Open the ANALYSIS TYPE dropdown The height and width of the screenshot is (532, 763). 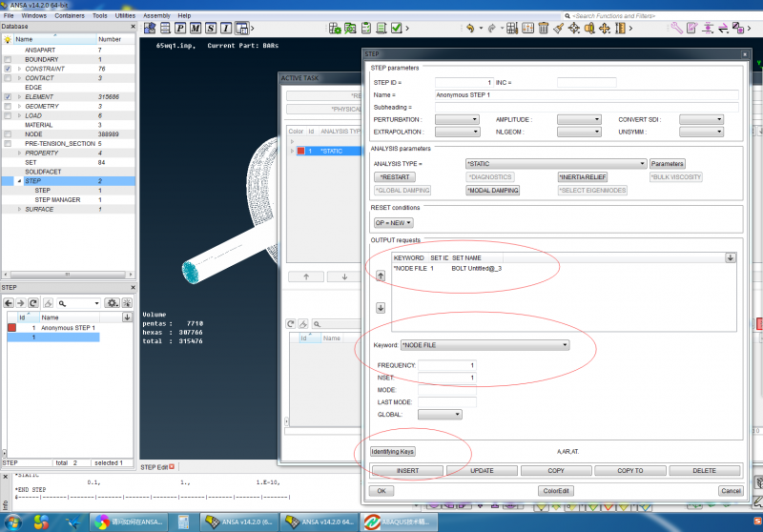tap(555, 164)
